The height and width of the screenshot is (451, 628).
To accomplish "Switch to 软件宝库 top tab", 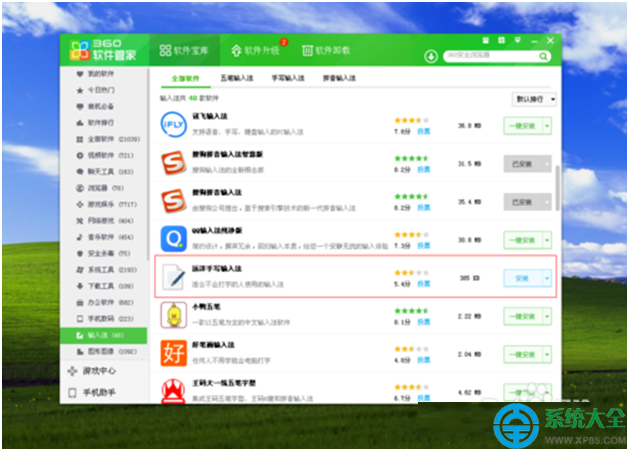I will pos(184,50).
